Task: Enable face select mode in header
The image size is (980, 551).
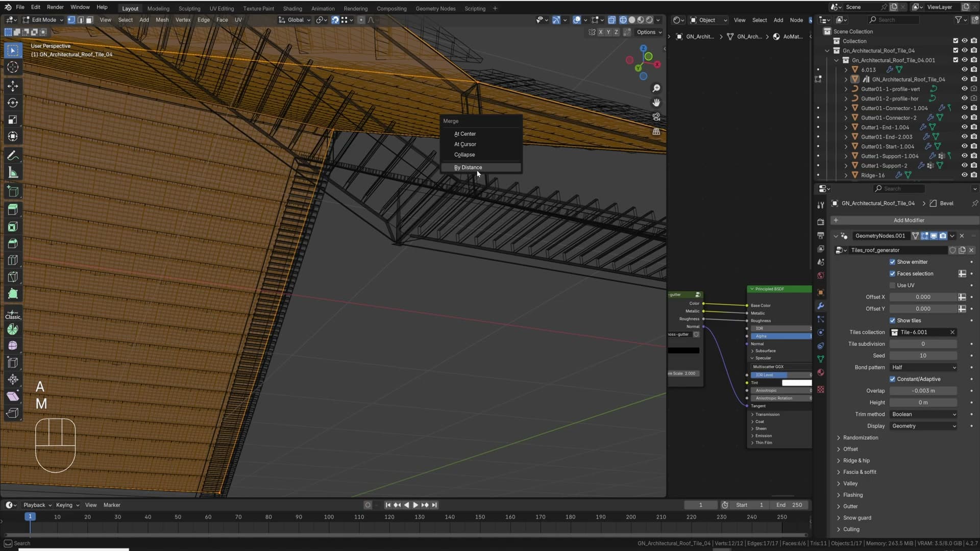Action: coord(89,20)
